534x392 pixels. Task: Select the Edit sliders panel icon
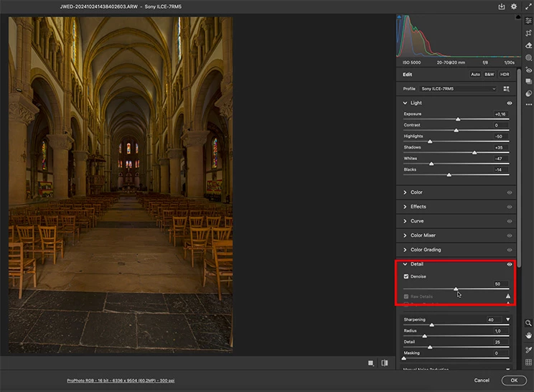pyautogui.click(x=528, y=21)
